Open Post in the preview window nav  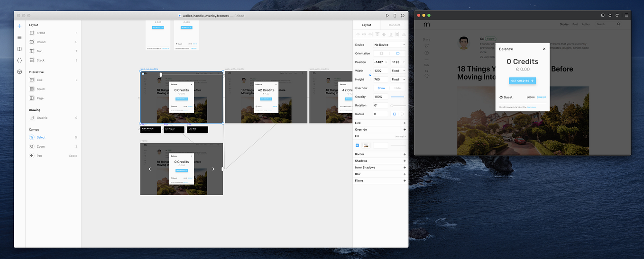[575, 24]
